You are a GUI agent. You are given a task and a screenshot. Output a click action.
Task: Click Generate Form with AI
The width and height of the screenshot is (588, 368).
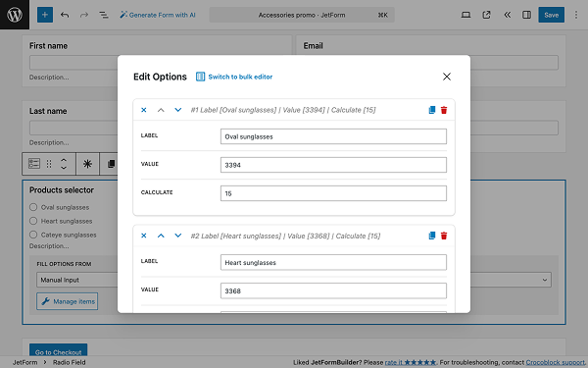click(x=158, y=15)
